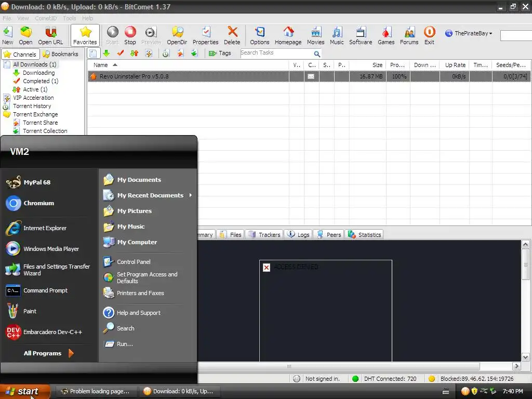Switch to the Channels tab
The height and width of the screenshot is (399, 532).
click(x=20, y=54)
